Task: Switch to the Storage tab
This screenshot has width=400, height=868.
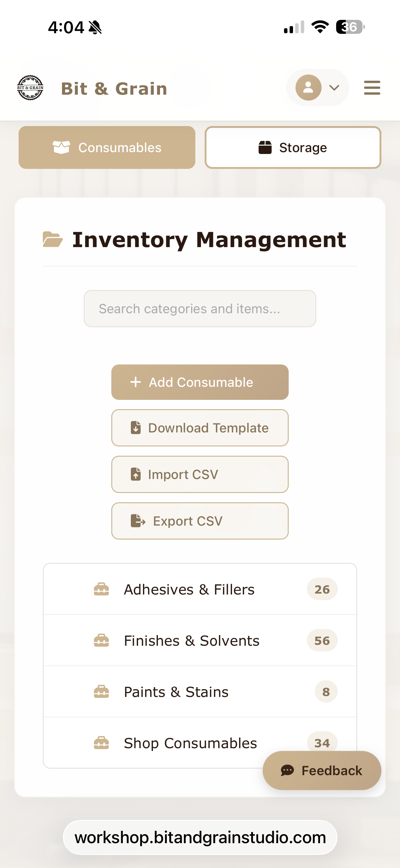Action: (293, 147)
